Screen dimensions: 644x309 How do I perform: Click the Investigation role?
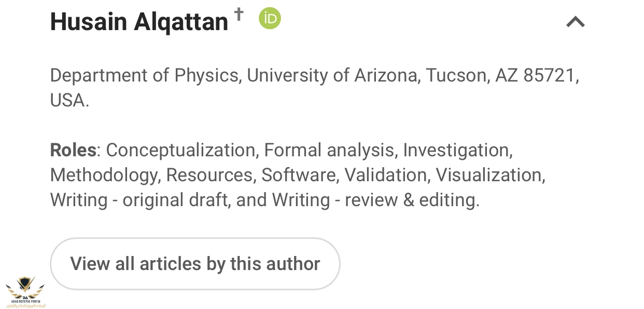click(x=457, y=151)
